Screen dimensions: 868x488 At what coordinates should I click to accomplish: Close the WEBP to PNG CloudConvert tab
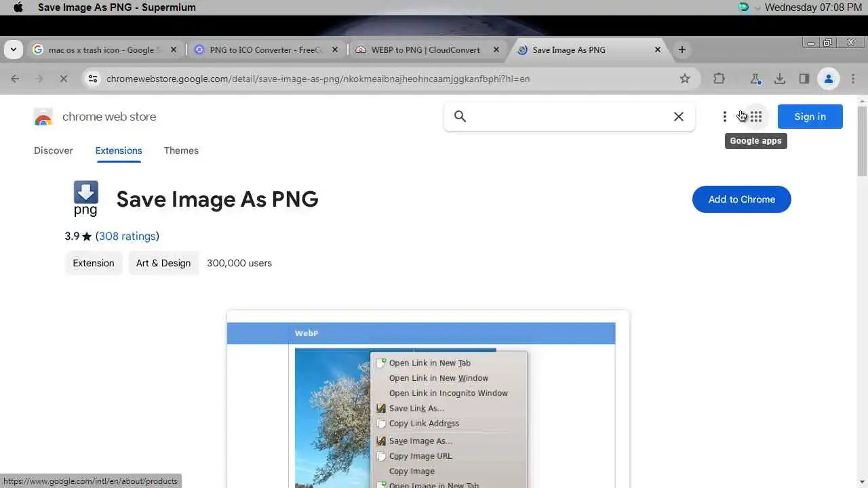click(496, 49)
